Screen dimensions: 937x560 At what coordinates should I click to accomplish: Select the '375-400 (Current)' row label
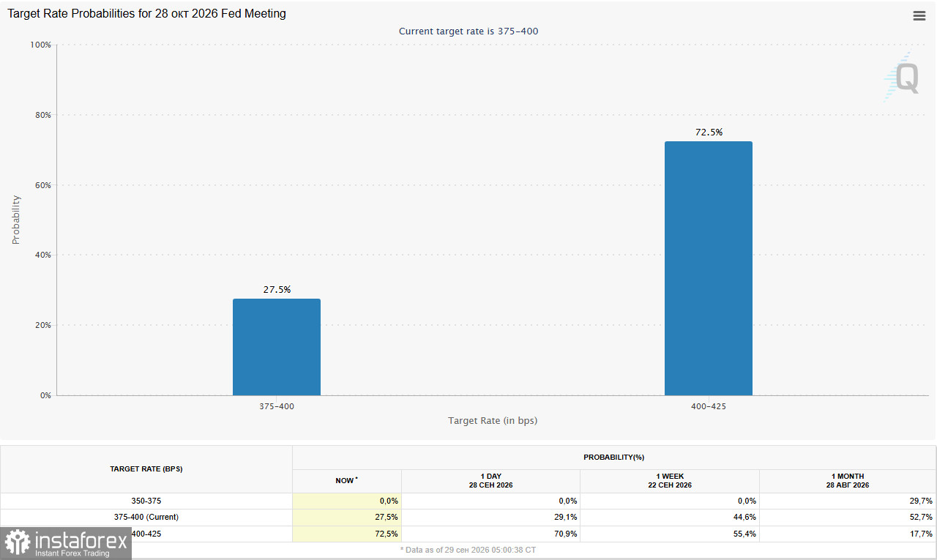(x=146, y=517)
